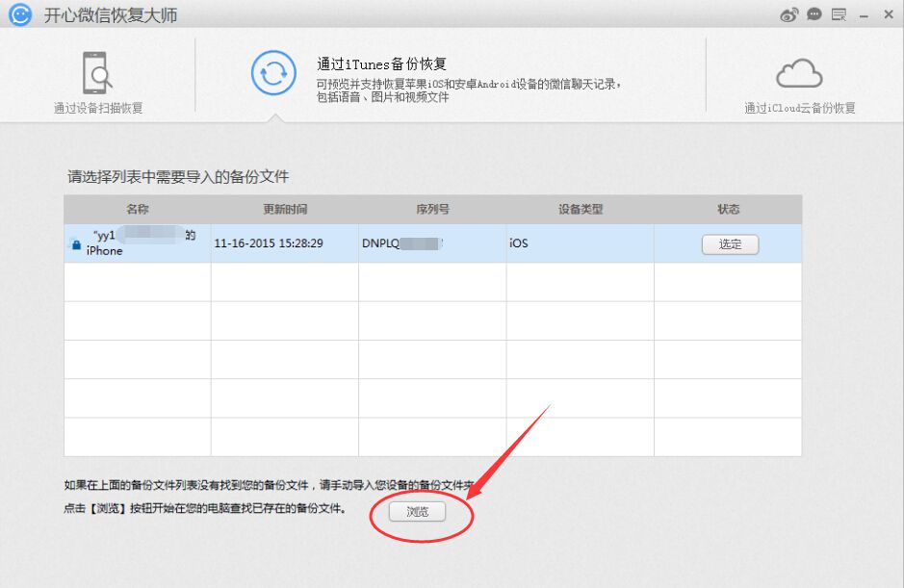Switch to 通过设备扫描恢复 tab
904x588 pixels.
[x=98, y=108]
